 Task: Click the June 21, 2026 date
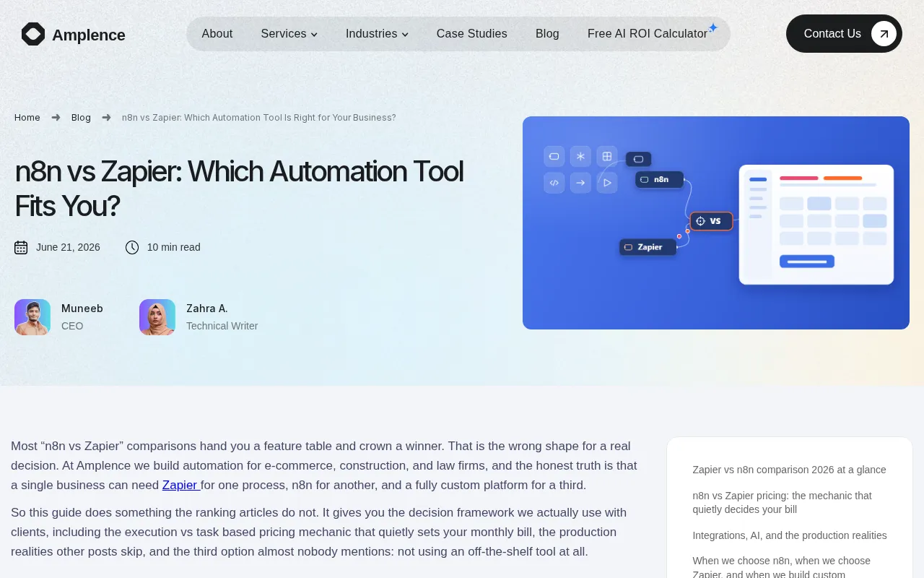[68, 247]
